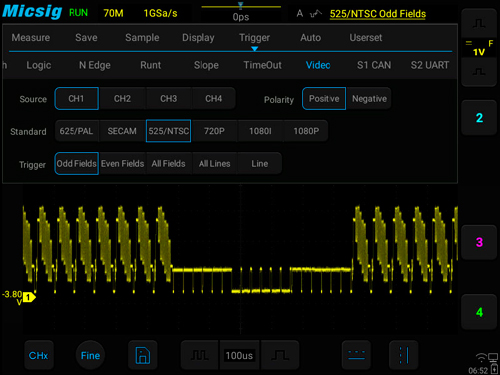Screen dimensions: 500x375
Task: Open the Userset menu
Action: pos(366,38)
